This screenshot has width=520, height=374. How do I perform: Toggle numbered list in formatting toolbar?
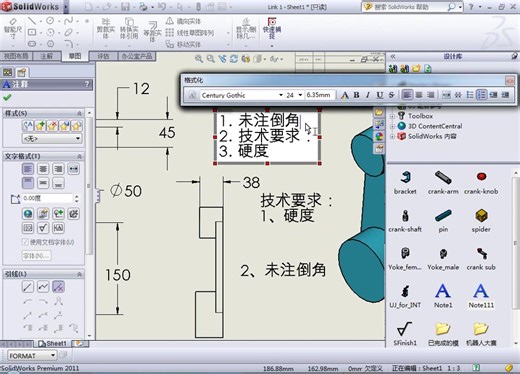[481, 95]
